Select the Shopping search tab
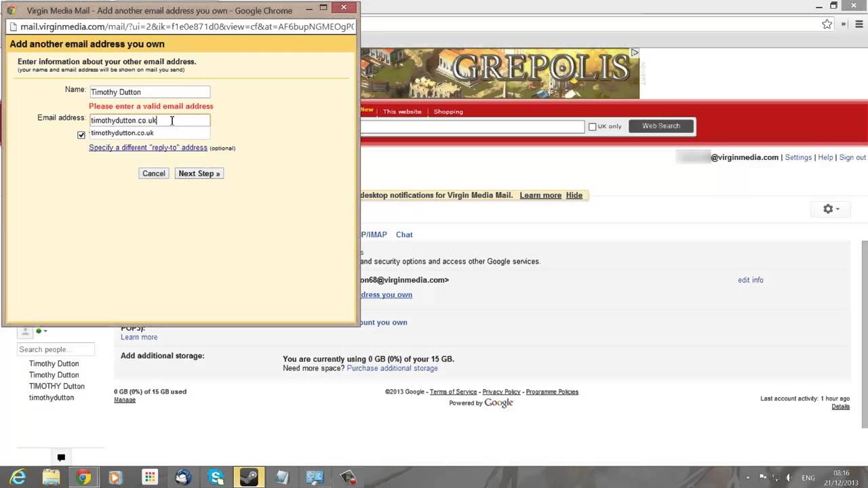868x488 pixels. [x=448, y=111]
